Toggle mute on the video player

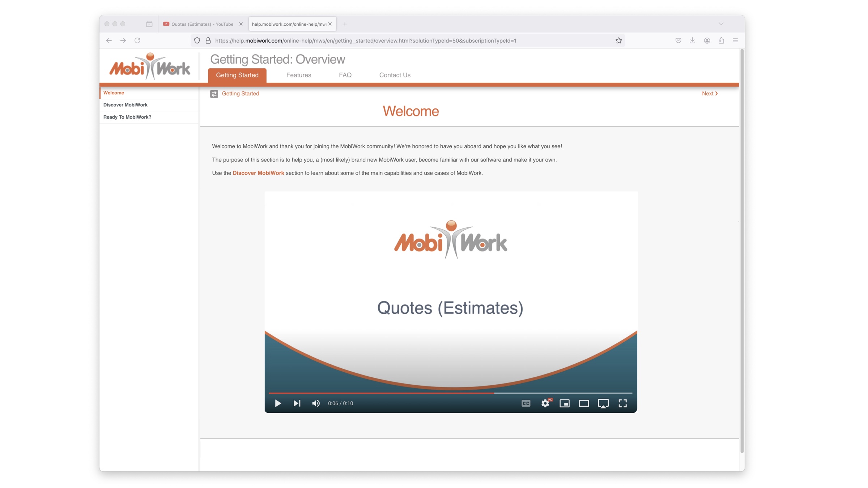[x=316, y=403]
